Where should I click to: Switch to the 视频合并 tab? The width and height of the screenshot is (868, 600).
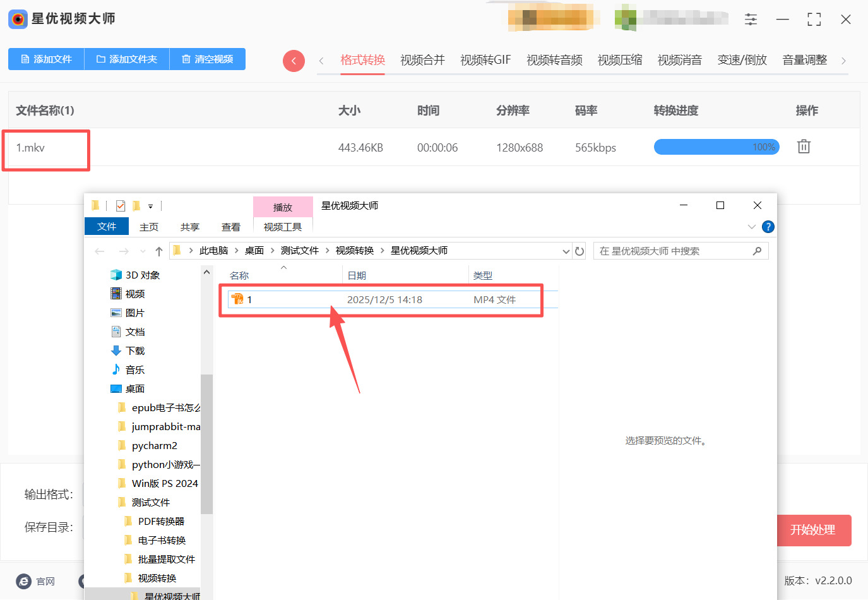[x=422, y=60]
